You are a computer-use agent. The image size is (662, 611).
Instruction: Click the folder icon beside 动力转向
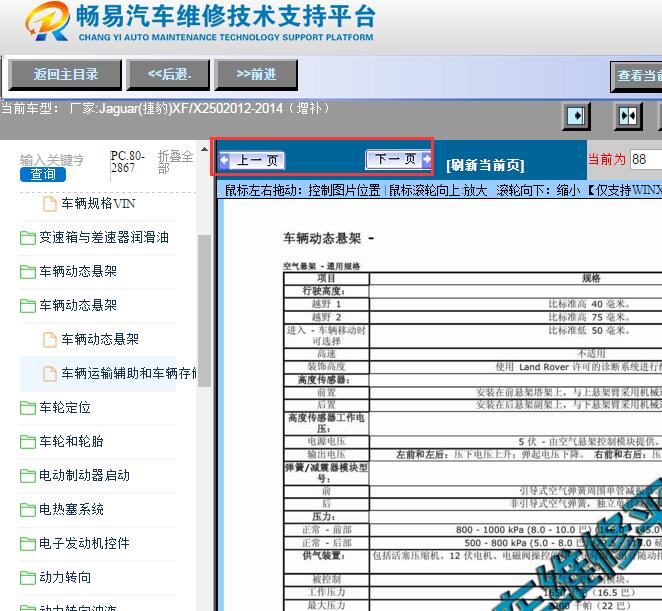tap(28, 578)
